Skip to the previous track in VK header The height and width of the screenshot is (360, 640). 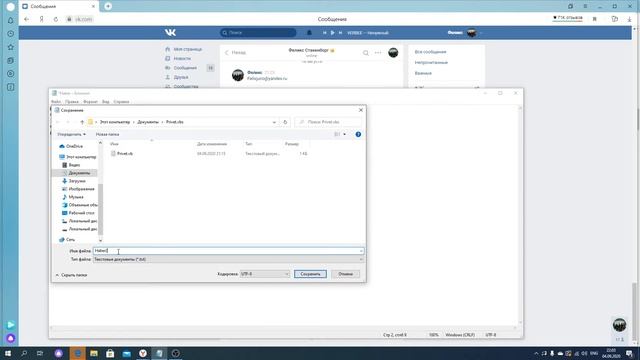tap(324, 33)
